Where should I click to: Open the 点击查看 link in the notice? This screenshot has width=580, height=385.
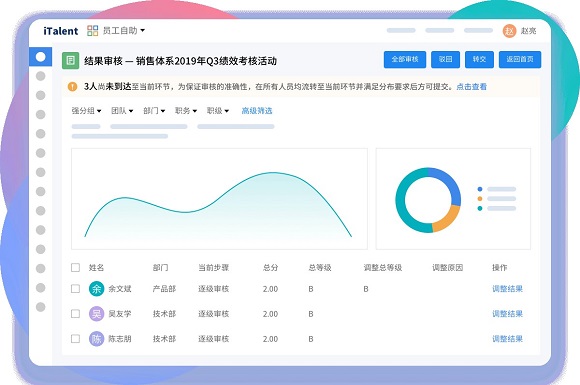472,87
